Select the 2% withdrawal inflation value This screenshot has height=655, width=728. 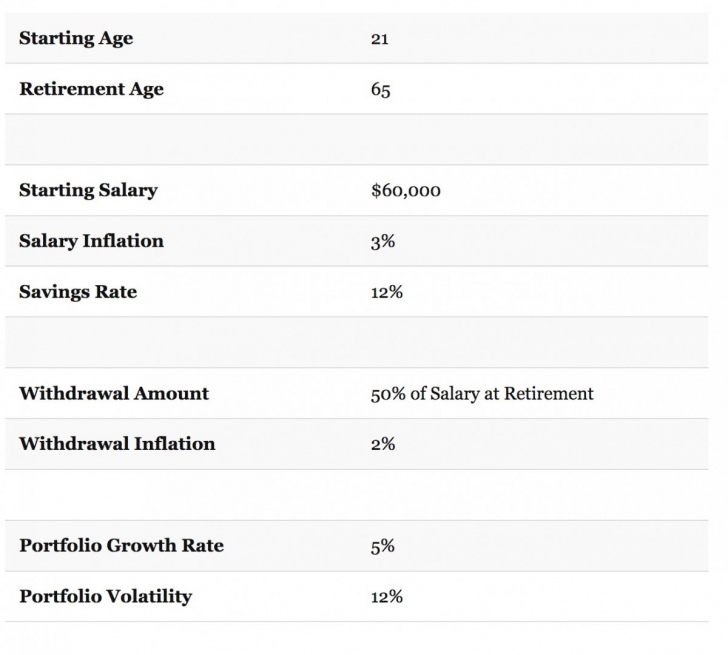pyautogui.click(x=383, y=444)
